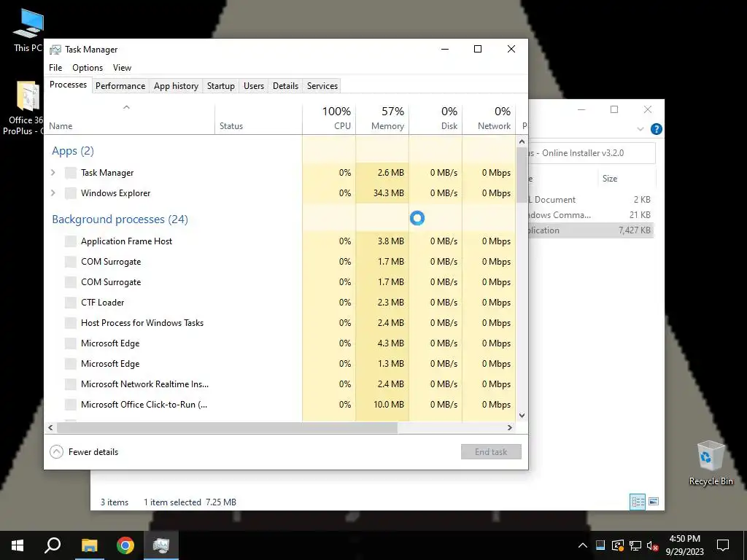Switch to the Services tab

[322, 86]
